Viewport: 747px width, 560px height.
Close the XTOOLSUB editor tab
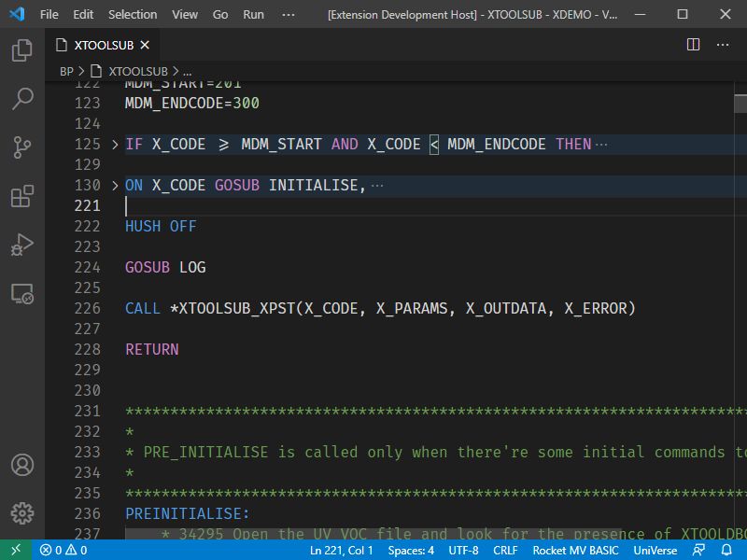click(x=145, y=45)
